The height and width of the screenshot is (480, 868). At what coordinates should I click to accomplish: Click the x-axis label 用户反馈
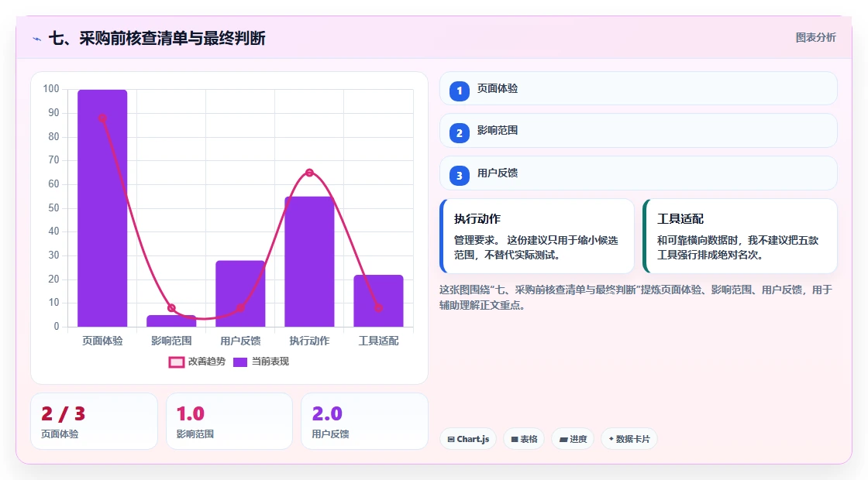pos(240,341)
